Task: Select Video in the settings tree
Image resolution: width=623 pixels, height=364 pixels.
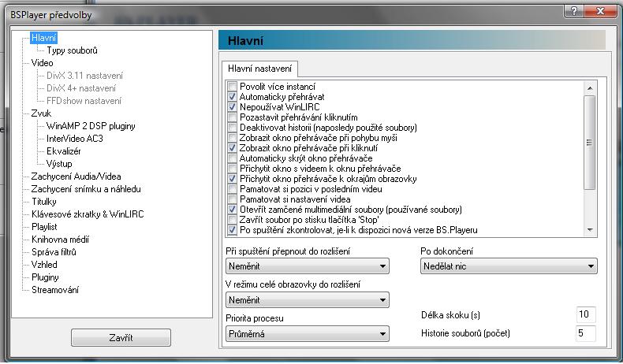Action: tap(42, 63)
